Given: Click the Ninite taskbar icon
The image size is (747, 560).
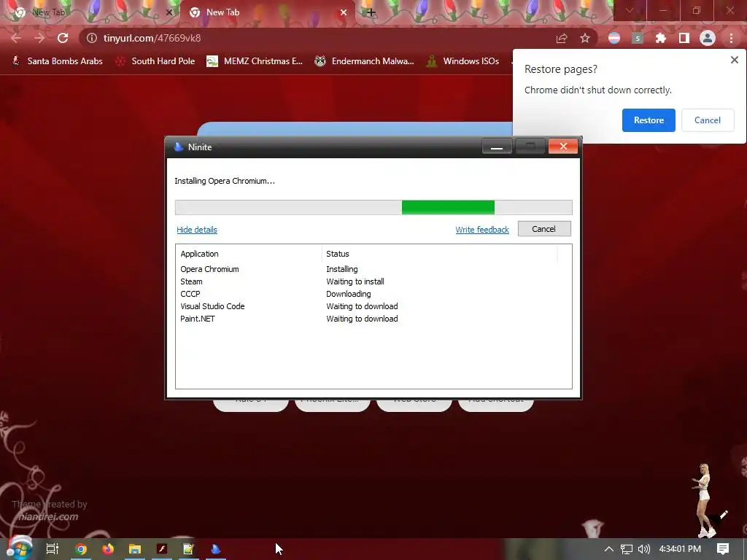Looking at the screenshot, I should click(216, 549).
